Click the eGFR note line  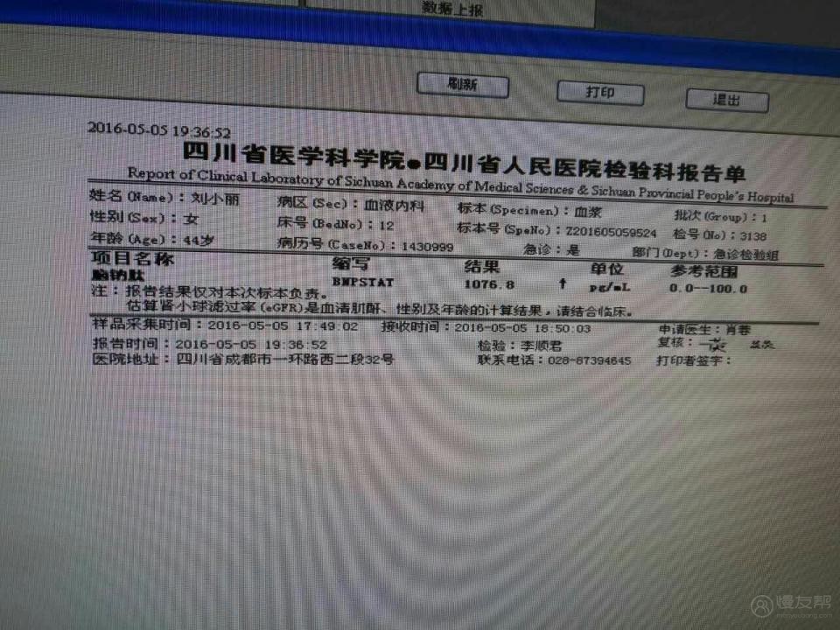tap(380, 308)
